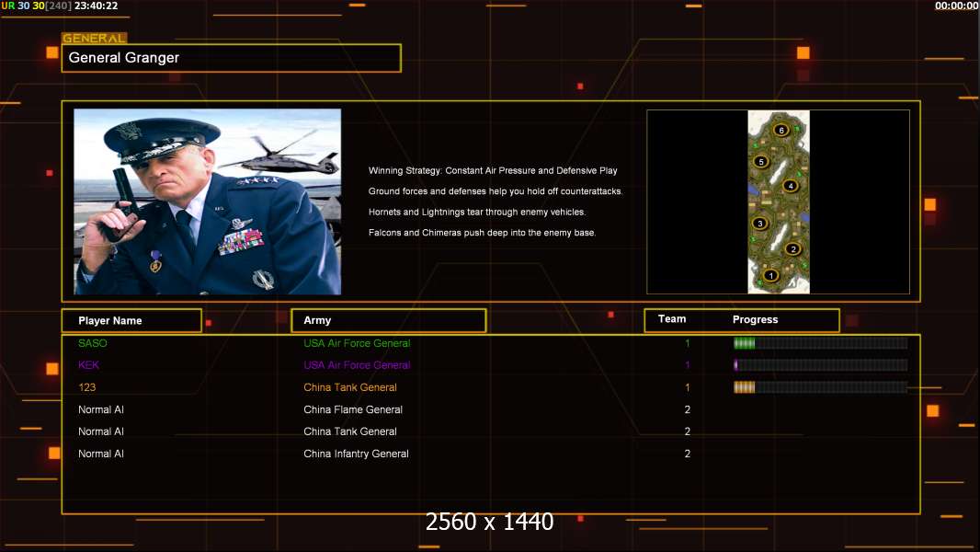Click the 00:00:00 timer in the corner
Screen dimensions: 980x552
[x=956, y=6]
